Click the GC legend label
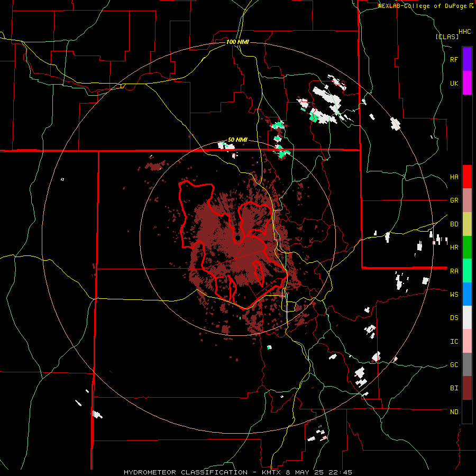This screenshot has width=476, height=476. [454, 364]
